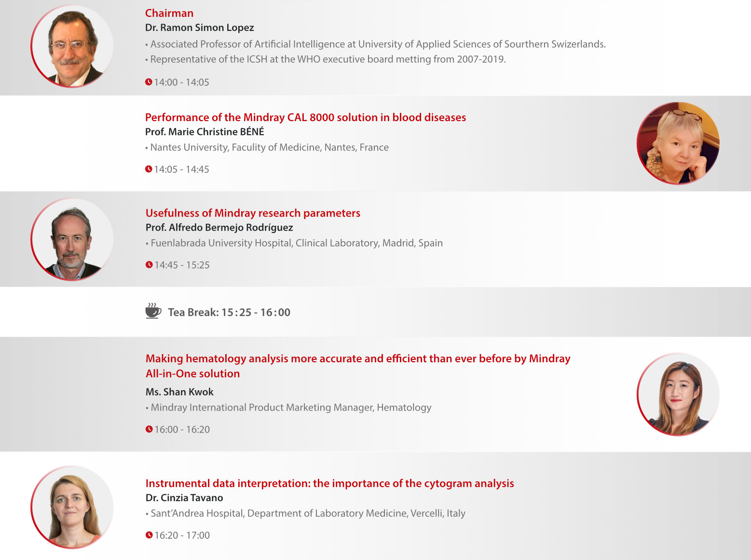This screenshot has height=560, width=751.
Task: Click the Nantes University affiliation line
Action: [269, 147]
